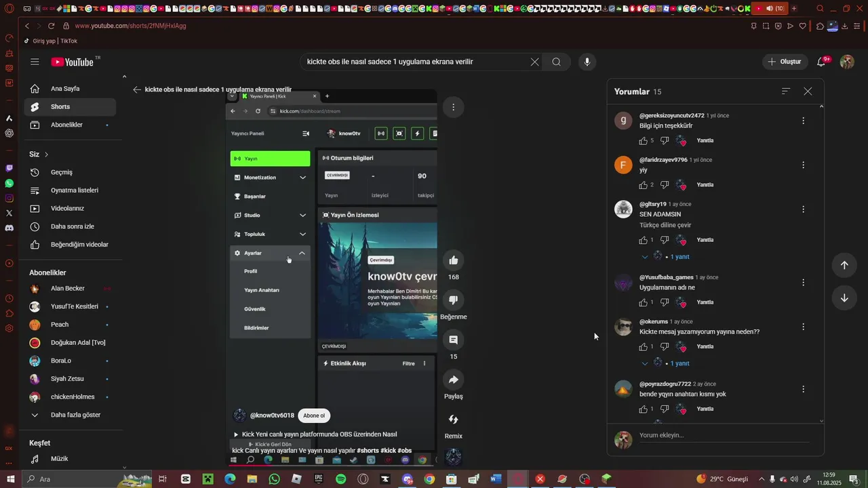
Task: Open Beğendiğim videolar in sidebar
Action: (x=71, y=245)
